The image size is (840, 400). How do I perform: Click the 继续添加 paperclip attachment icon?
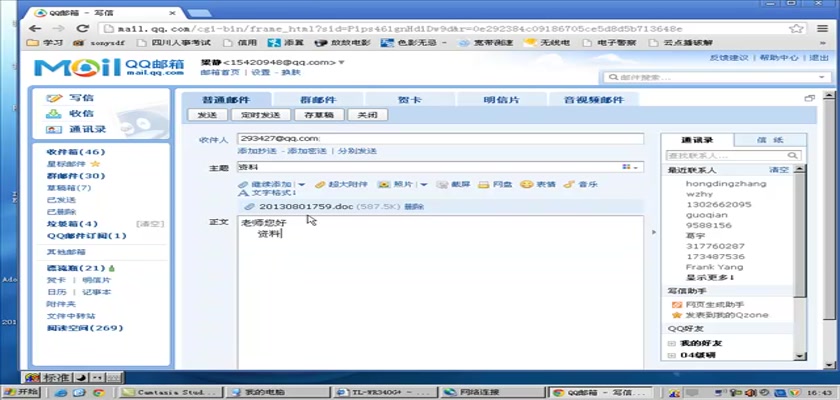(243, 184)
